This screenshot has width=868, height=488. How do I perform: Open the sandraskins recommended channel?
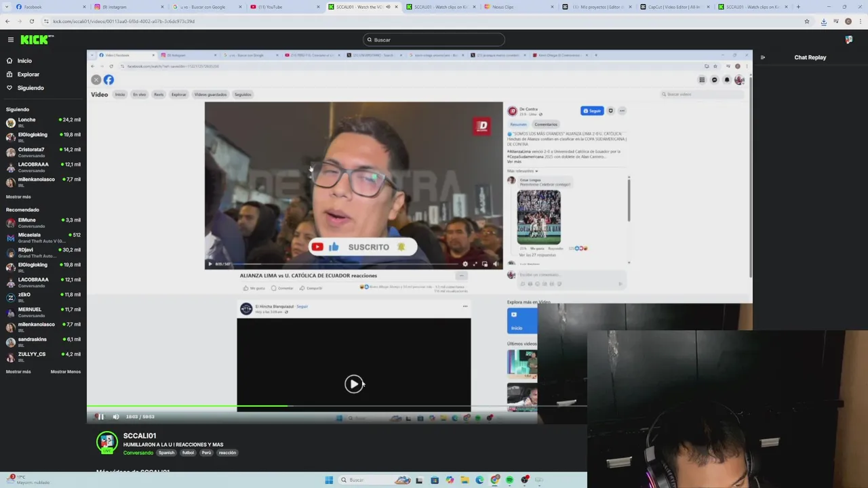43,342
